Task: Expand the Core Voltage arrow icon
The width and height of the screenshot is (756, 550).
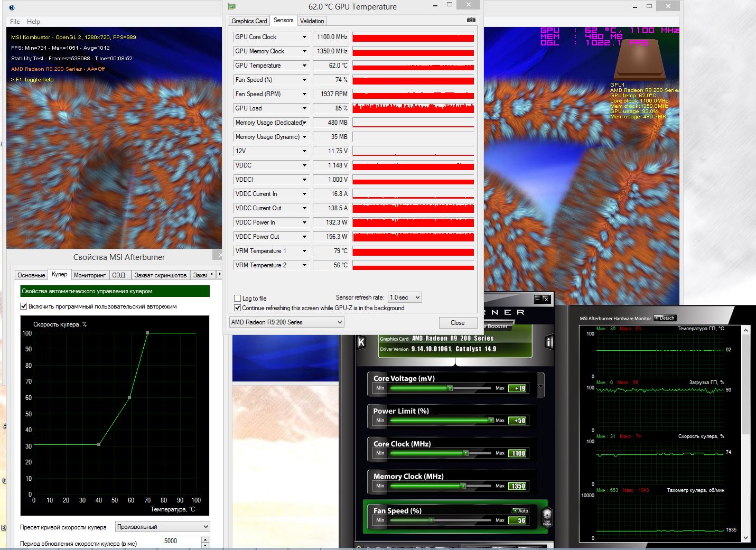Action: 540,386
